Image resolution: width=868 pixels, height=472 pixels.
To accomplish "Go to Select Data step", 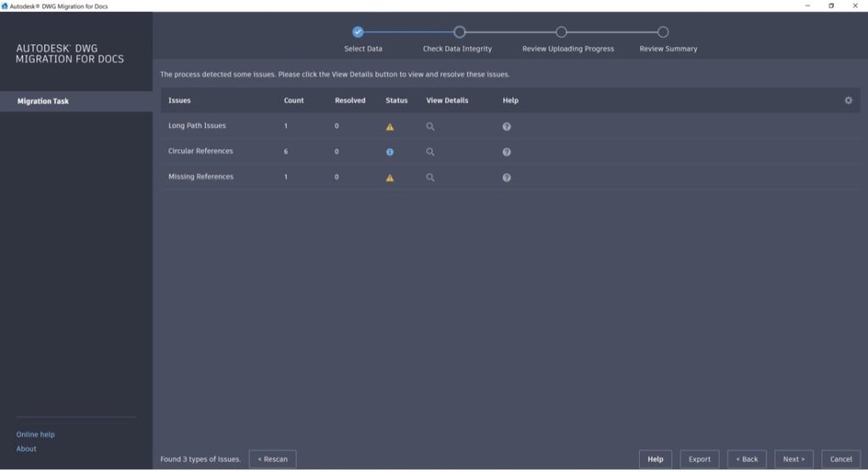I will click(358, 32).
